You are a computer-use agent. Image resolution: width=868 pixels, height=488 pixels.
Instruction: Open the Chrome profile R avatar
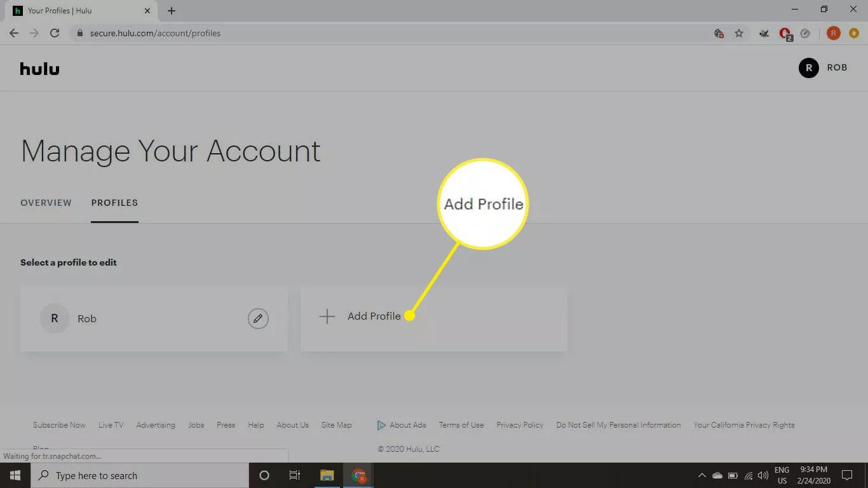[x=833, y=33]
